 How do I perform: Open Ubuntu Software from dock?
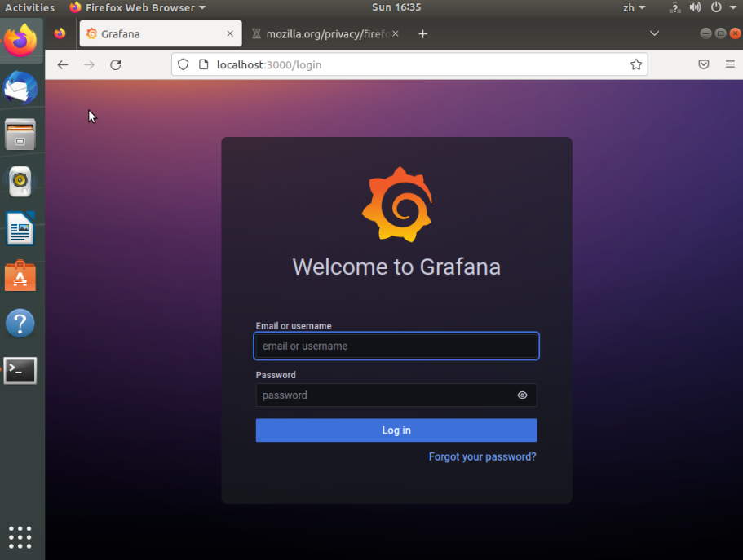click(20, 276)
